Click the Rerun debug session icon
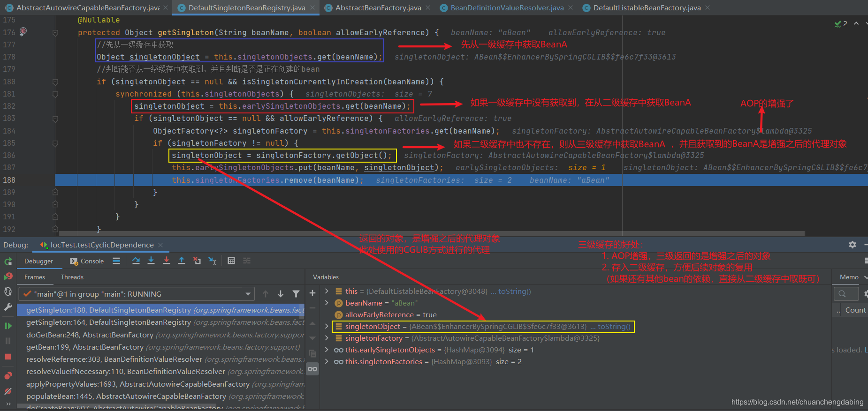The height and width of the screenshot is (411, 868). pos(8,262)
